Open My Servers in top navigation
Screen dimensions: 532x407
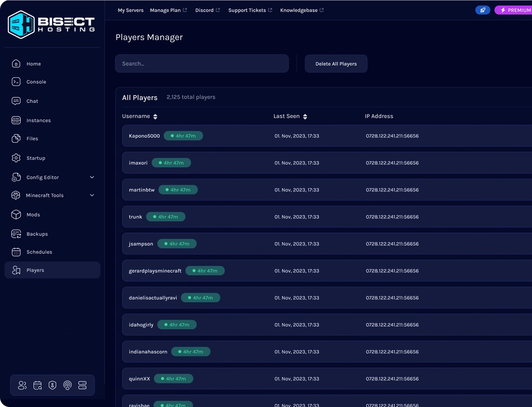coord(130,10)
